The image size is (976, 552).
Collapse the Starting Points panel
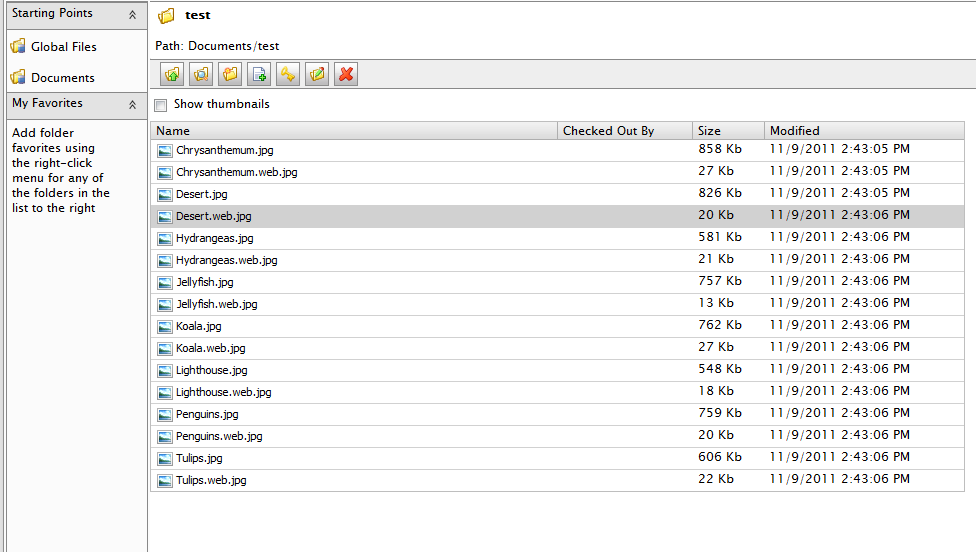pyautogui.click(x=132, y=14)
